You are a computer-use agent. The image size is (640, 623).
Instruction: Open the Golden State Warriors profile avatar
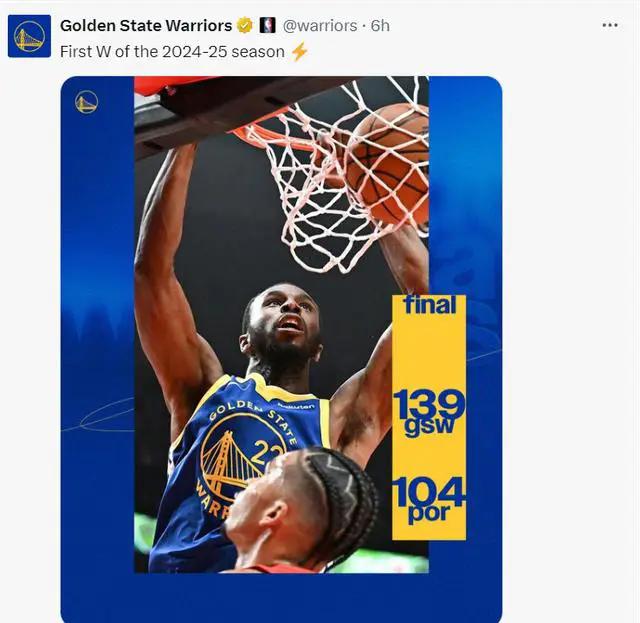point(29,36)
